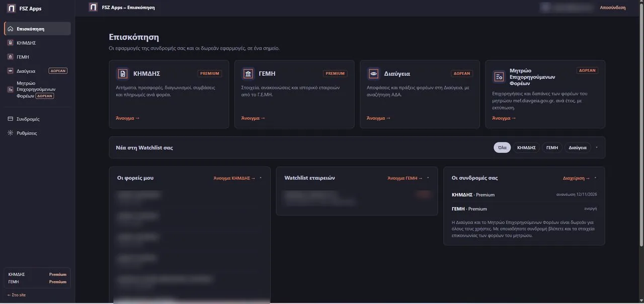Click Άνοιγμα → on the Διαύγεια card
This screenshot has height=304, width=644.
tap(378, 118)
